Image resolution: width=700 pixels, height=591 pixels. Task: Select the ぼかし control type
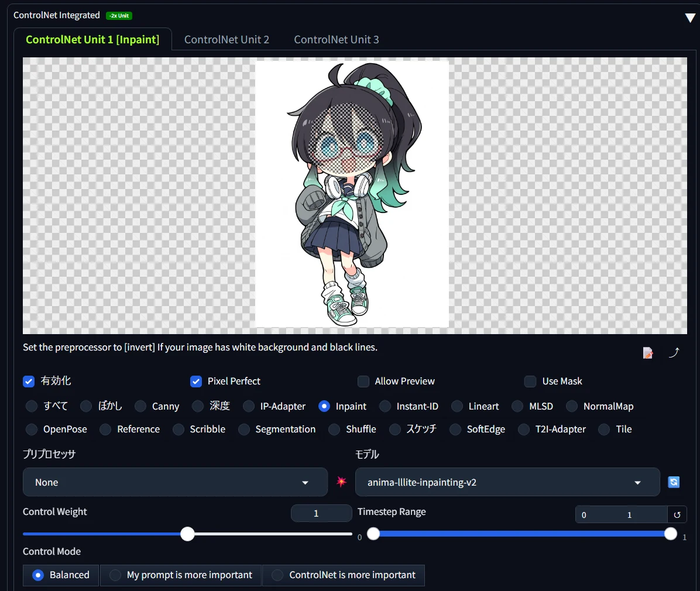tap(86, 406)
